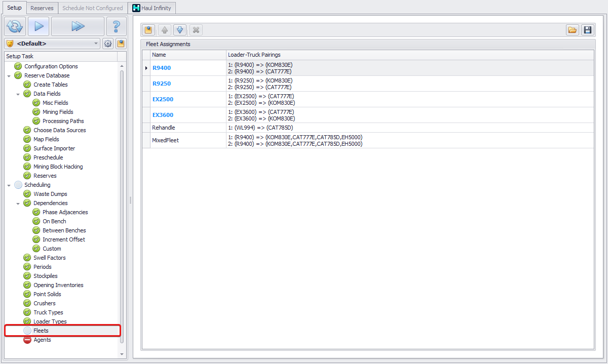Click the Loader-Truck Pairings column header
Viewport: 608px width, 364px height.
click(410, 55)
